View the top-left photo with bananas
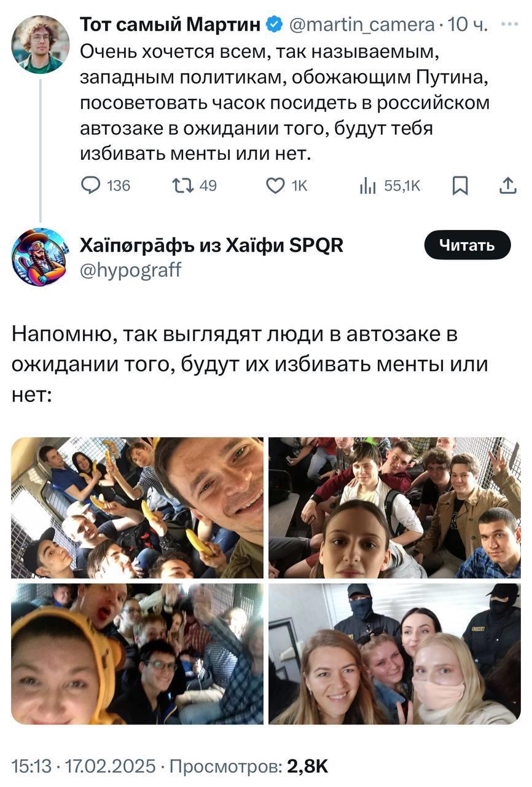 [137, 508]
